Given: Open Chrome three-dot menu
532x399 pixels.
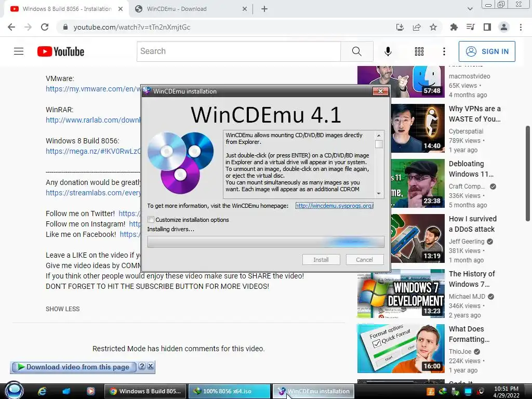Looking at the screenshot, I should pyautogui.click(x=521, y=27).
